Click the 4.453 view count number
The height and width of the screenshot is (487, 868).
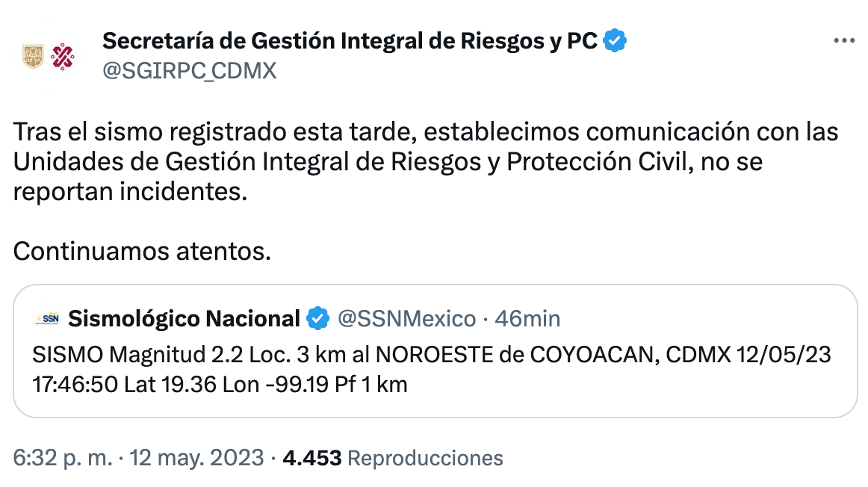(312, 457)
